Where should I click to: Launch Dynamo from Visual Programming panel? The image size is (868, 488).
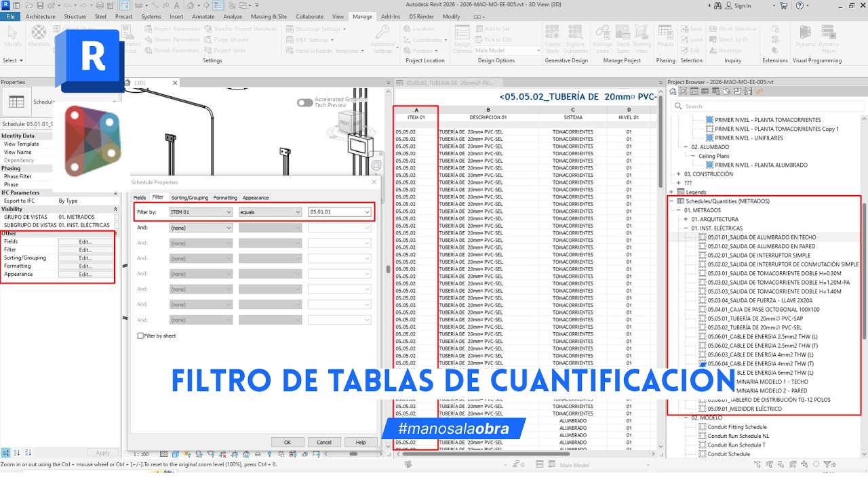pos(806,36)
